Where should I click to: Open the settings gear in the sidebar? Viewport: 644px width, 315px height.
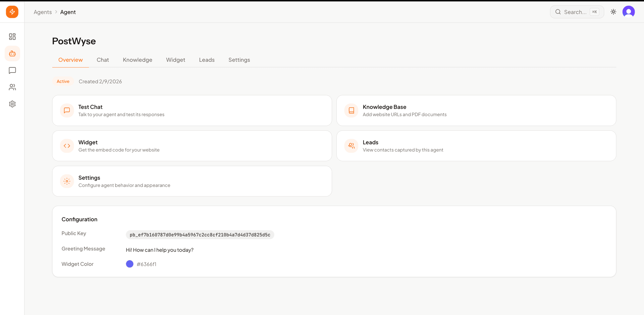tap(12, 104)
